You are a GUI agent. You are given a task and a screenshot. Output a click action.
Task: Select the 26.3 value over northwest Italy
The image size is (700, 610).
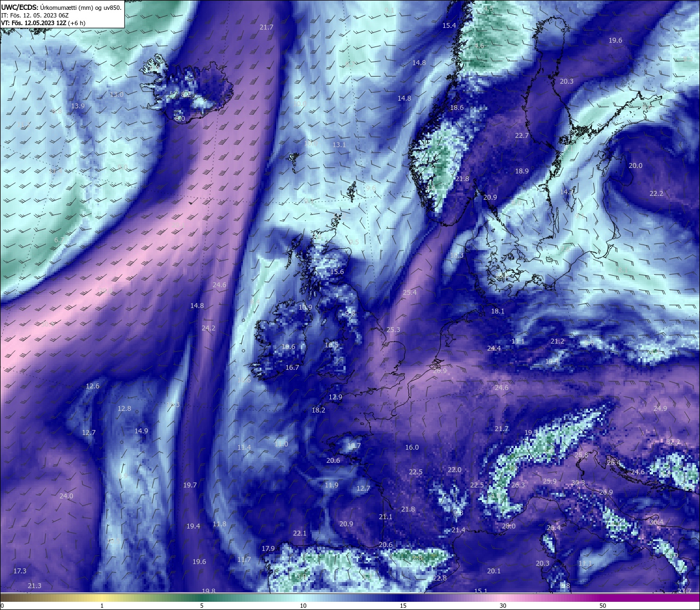click(x=518, y=485)
